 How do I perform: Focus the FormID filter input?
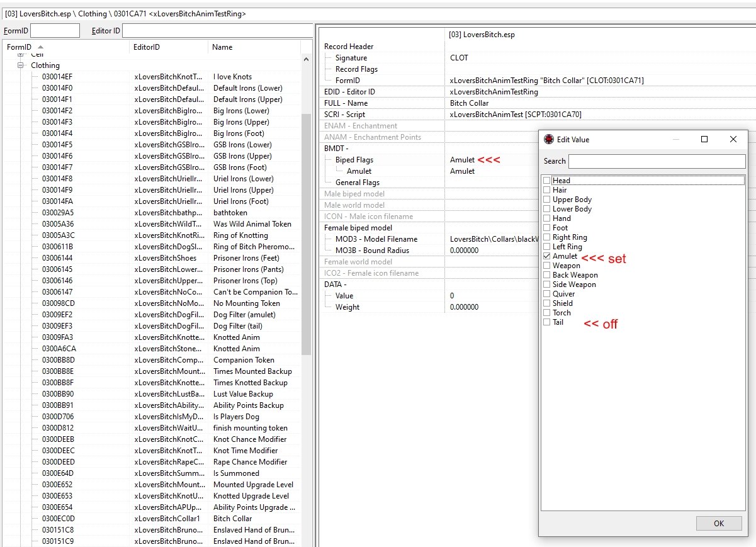pyautogui.click(x=55, y=30)
